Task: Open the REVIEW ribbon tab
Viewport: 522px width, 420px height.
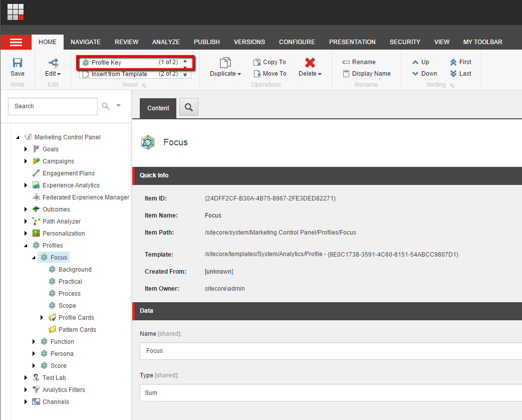Action: pyautogui.click(x=127, y=42)
